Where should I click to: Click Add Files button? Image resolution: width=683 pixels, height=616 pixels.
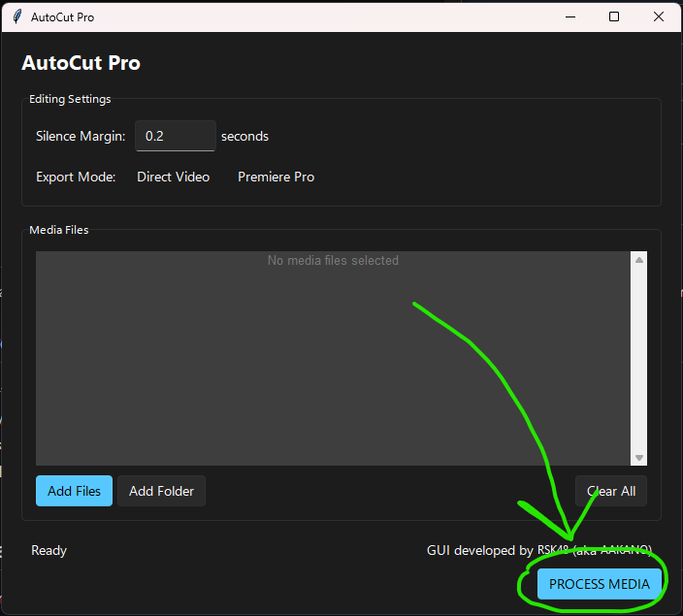pos(74,491)
